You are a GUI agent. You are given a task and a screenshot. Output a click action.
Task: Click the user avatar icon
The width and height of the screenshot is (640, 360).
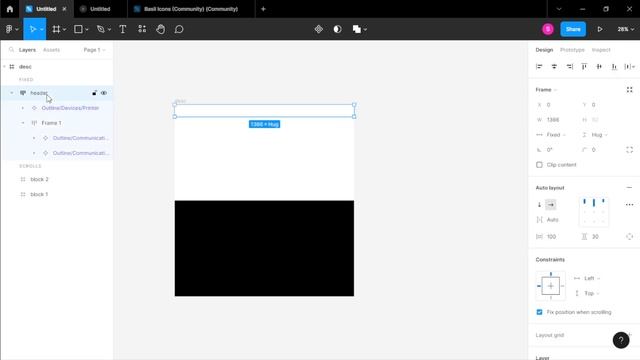548,29
